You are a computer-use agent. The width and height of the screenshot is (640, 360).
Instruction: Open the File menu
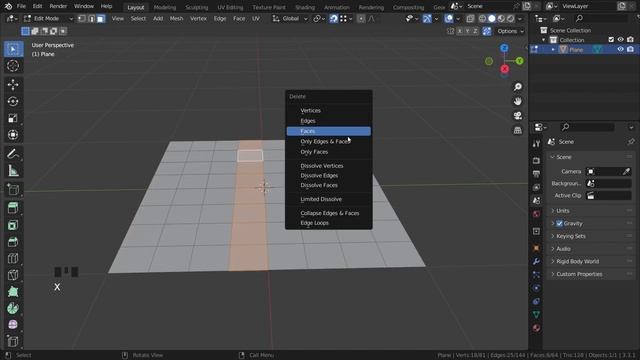coord(21,7)
